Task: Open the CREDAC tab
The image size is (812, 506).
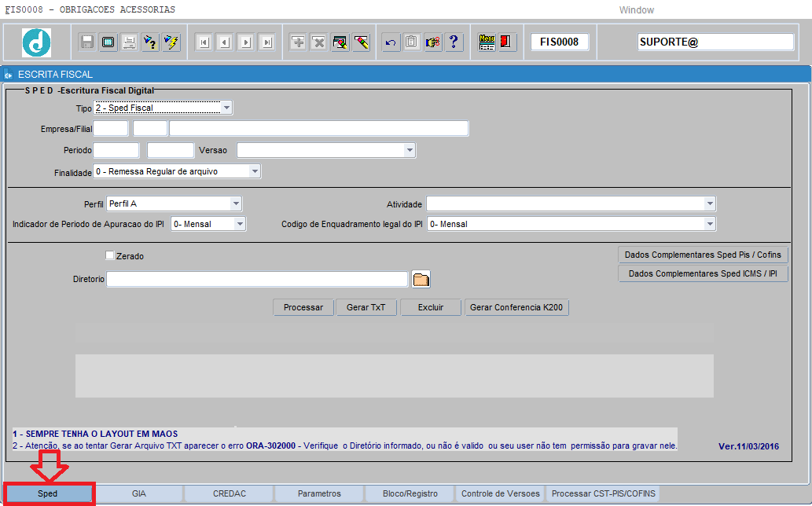Action: coord(230,493)
